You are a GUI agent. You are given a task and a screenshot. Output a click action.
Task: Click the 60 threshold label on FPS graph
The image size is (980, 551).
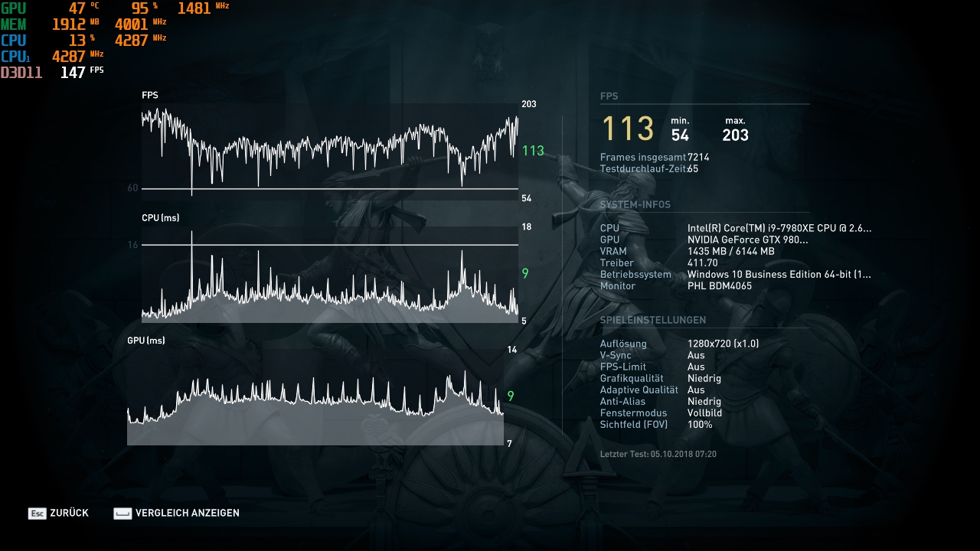133,188
